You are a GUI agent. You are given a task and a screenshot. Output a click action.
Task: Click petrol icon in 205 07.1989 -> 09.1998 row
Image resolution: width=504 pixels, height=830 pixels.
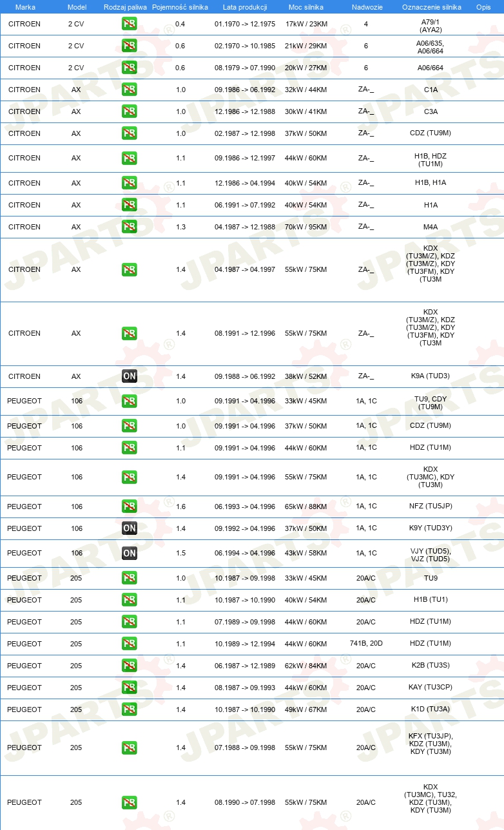130,622
